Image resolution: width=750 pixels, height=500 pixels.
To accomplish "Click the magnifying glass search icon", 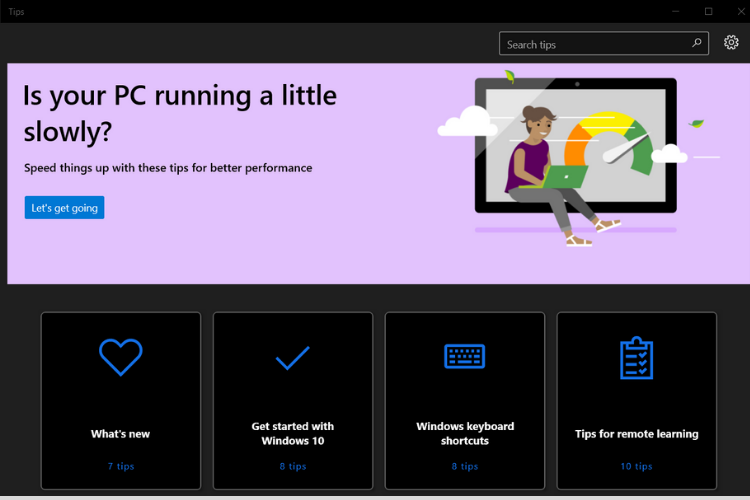I will [697, 43].
